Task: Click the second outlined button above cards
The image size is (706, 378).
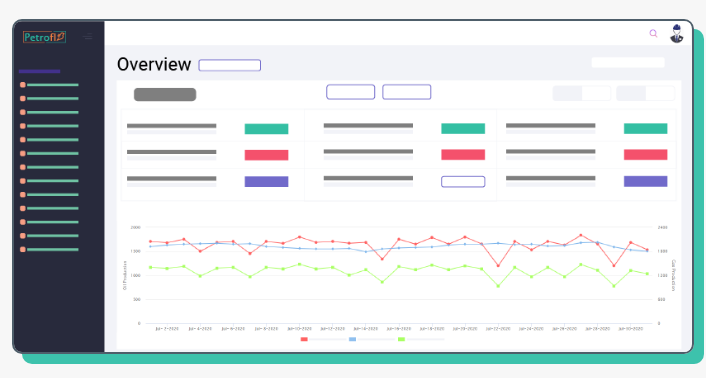Action: (x=407, y=92)
